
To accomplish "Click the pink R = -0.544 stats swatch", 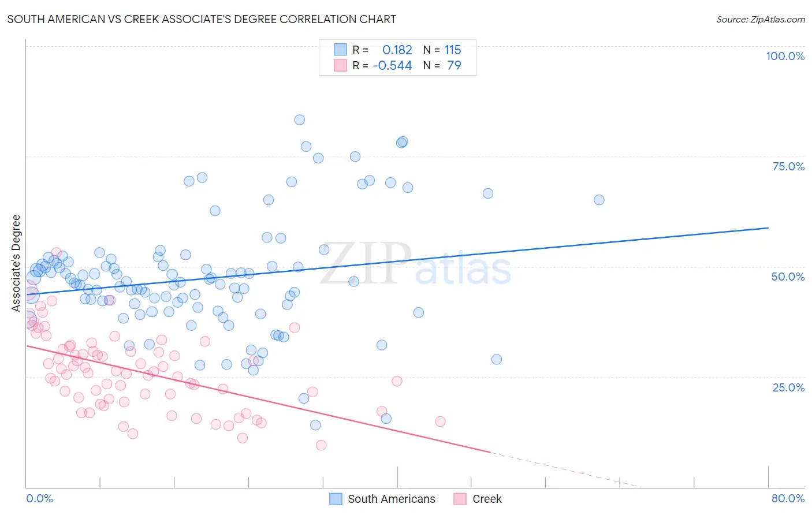I will [340, 65].
